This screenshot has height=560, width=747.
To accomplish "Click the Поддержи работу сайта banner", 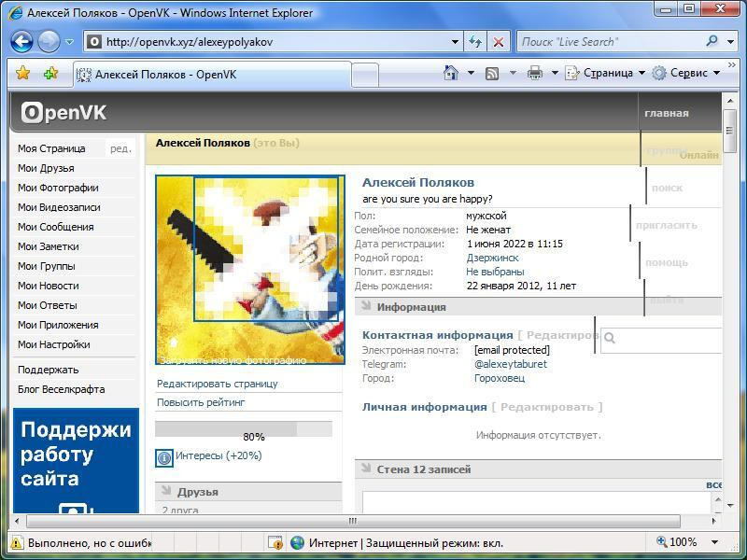I will coord(77,460).
